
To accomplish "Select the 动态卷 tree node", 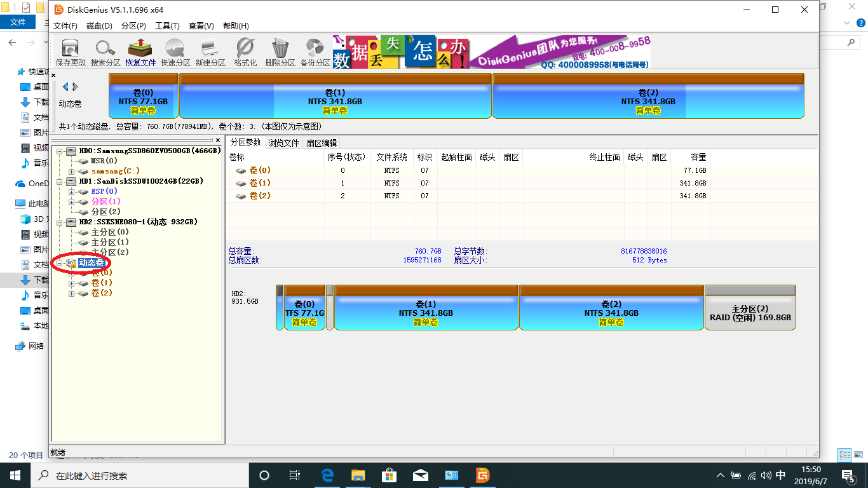I will point(92,262).
